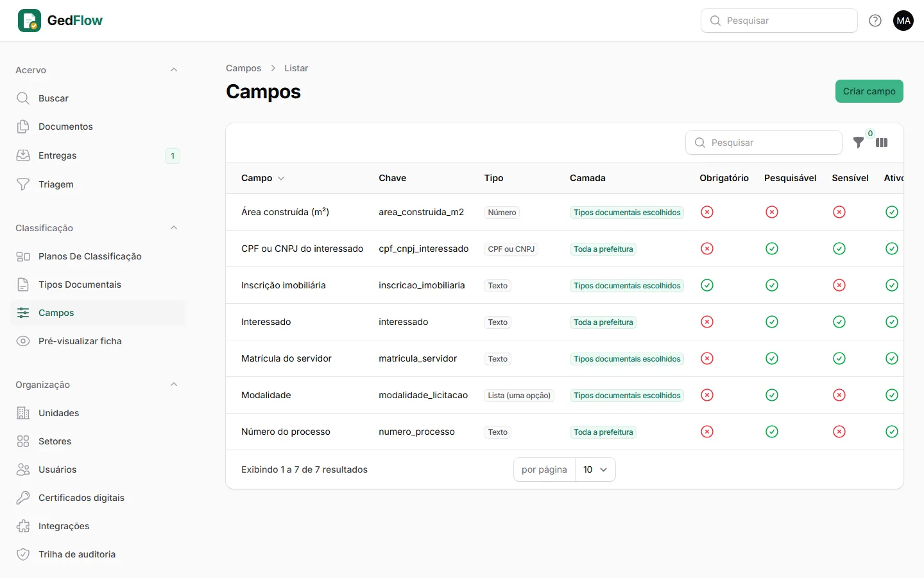The image size is (924, 578).
Task: Open the Modalidade field row link
Action: (x=266, y=395)
